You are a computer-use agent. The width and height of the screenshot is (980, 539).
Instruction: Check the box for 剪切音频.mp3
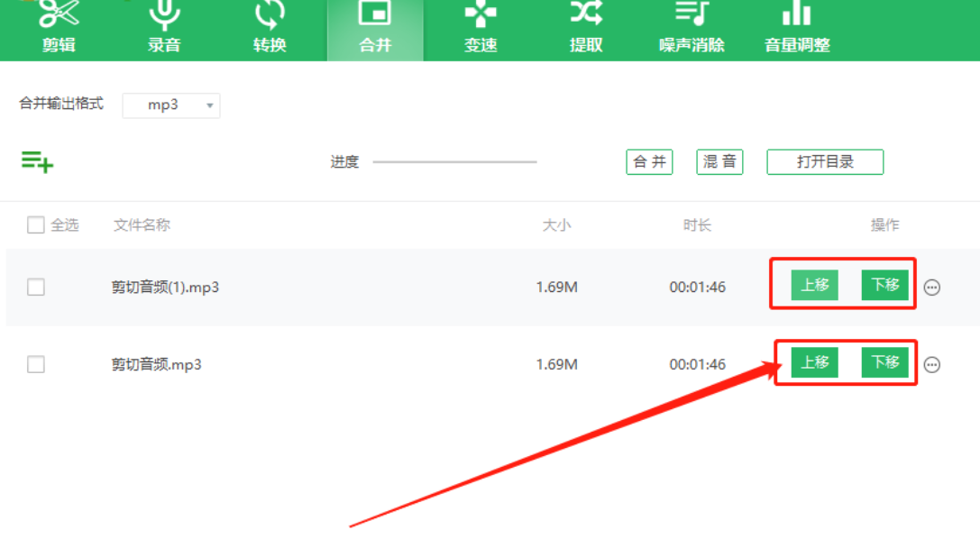tap(36, 364)
